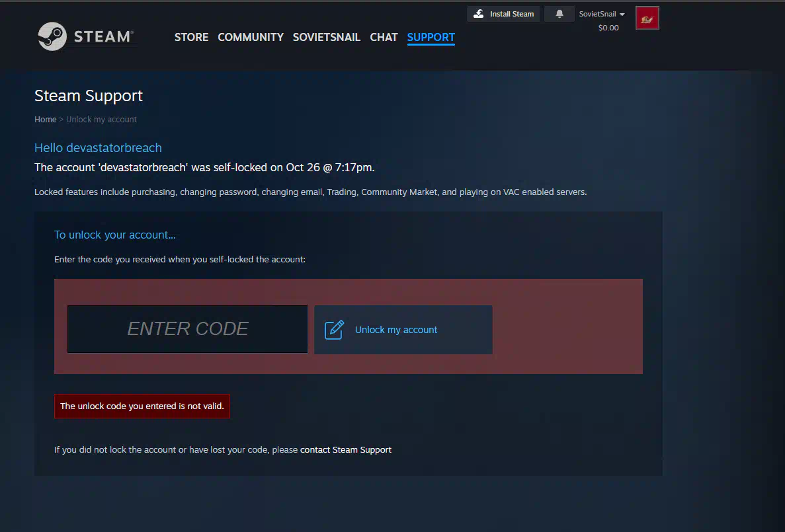Open CHAT from the top navigation
Viewport: 785px width, 532px height.
pyautogui.click(x=384, y=37)
